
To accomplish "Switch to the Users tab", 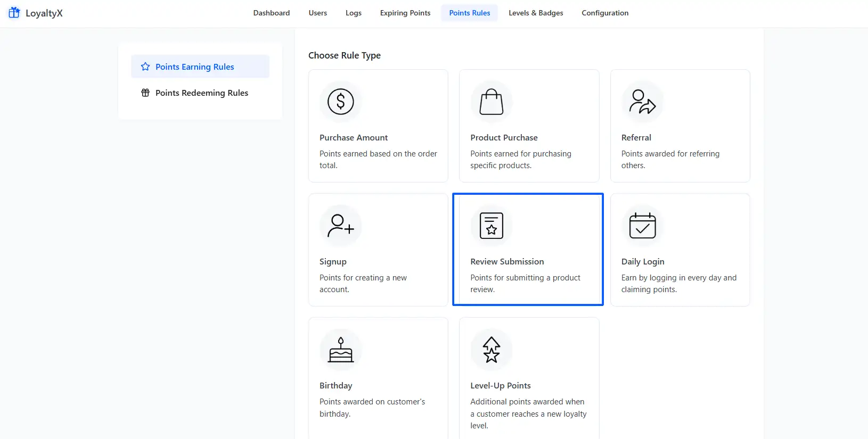I will 318,13.
